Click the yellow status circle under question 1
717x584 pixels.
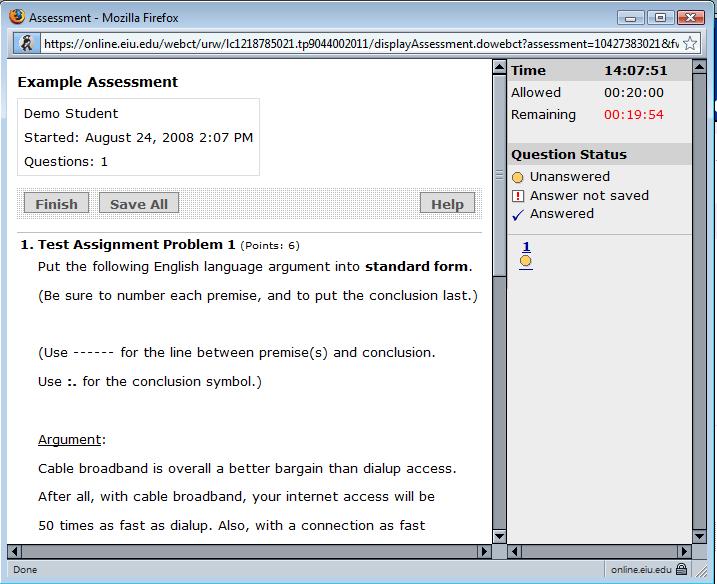point(526,262)
